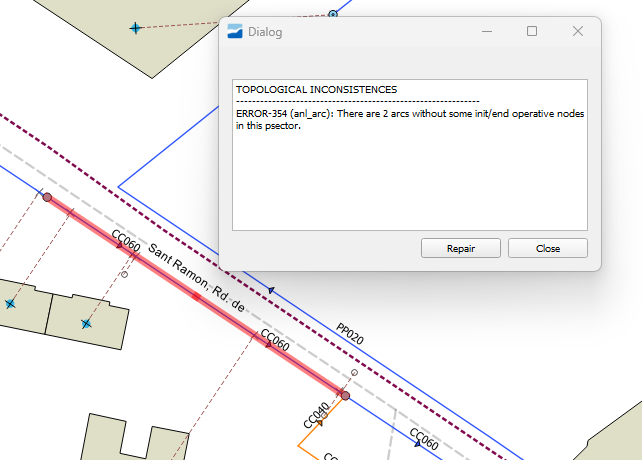Maximize the Dialog window
This screenshot has width=642, height=460.
click(x=532, y=32)
